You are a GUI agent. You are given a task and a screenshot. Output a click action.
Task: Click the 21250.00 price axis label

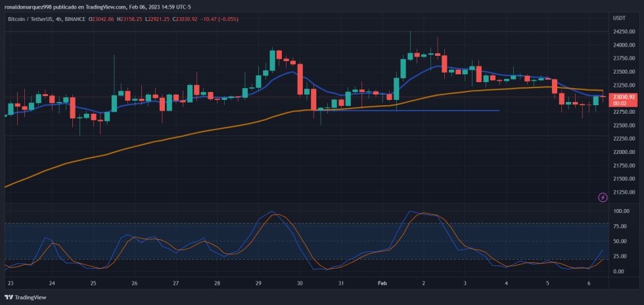(x=623, y=192)
